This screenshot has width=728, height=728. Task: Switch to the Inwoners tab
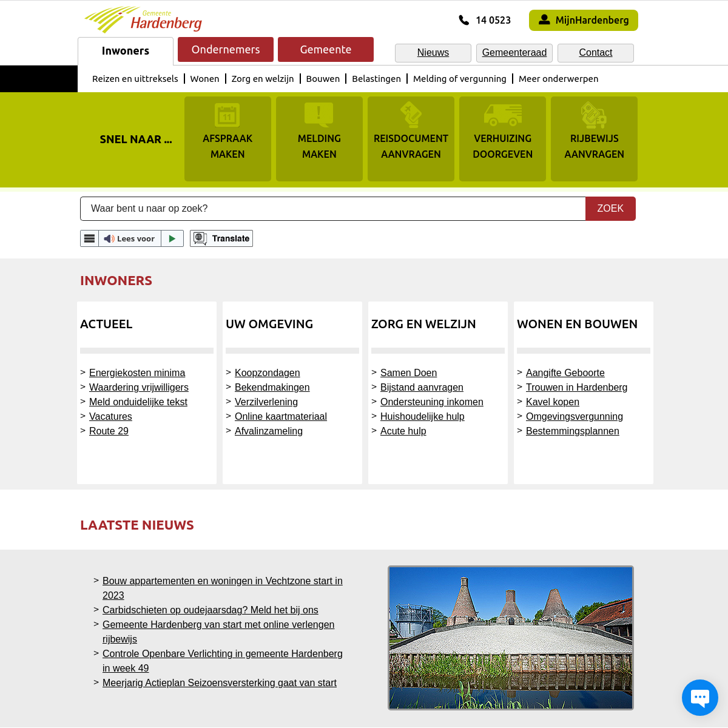coord(126,51)
